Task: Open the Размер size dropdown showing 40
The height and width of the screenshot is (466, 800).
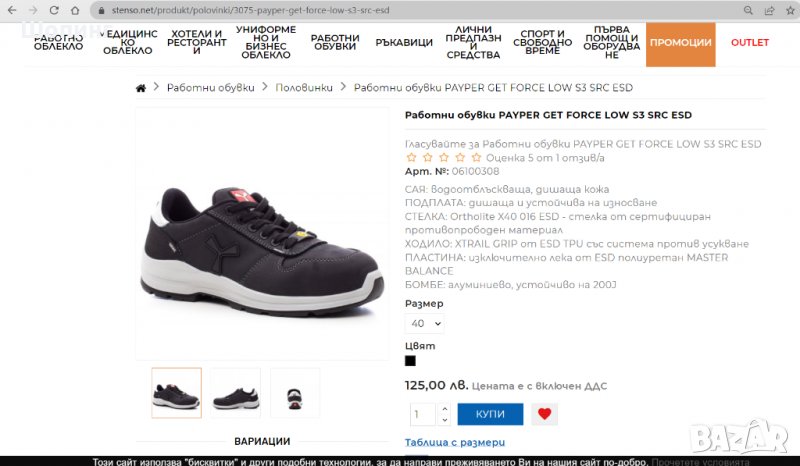Action: pos(424,323)
